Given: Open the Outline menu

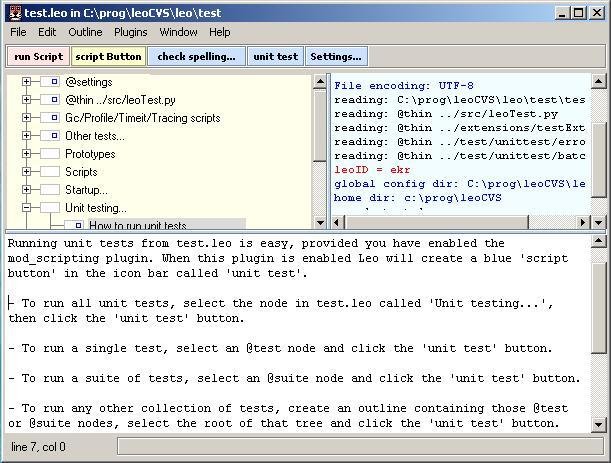Looking at the screenshot, I should (x=85, y=32).
